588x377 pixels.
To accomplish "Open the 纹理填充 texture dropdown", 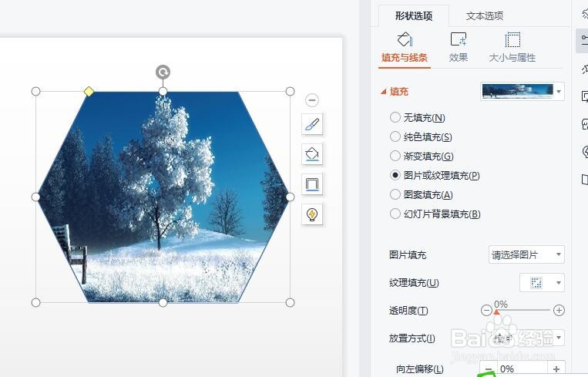I will [542, 282].
